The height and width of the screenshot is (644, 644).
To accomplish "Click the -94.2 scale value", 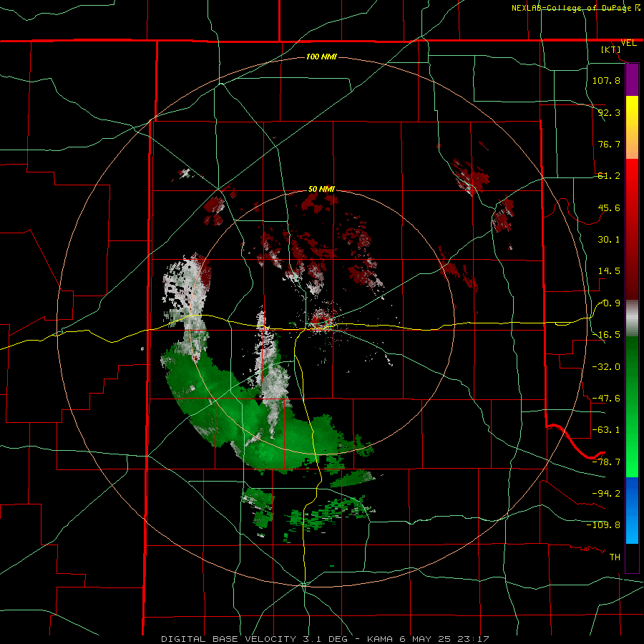I will (x=606, y=494).
